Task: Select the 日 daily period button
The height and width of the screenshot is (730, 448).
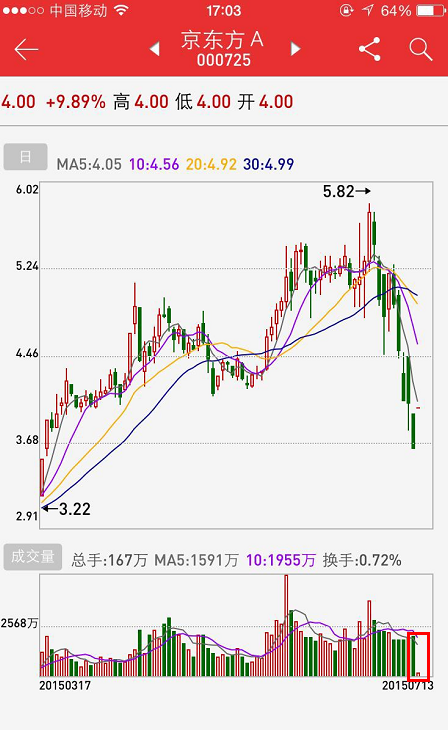Action: 26,157
